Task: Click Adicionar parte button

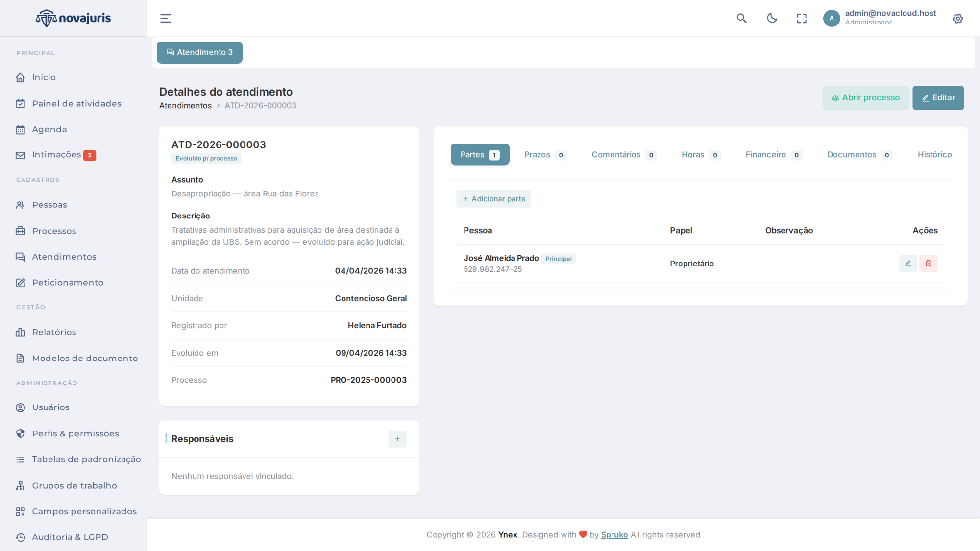Action: click(493, 199)
